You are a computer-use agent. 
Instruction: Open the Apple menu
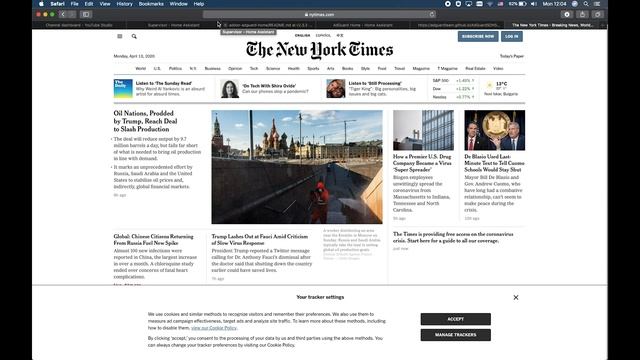[41, 4]
